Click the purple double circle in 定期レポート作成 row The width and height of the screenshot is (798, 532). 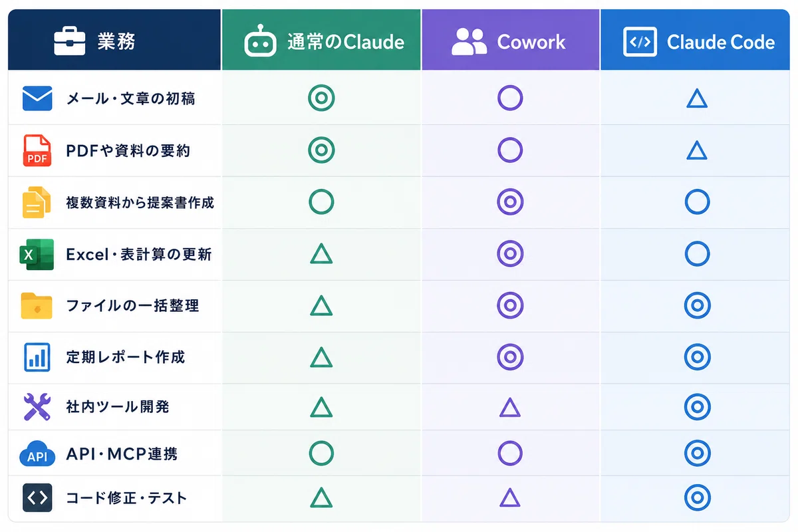510,357
